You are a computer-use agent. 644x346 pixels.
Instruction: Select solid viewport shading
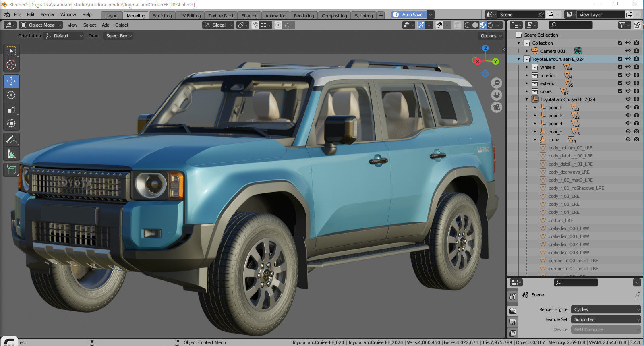[x=475, y=25]
